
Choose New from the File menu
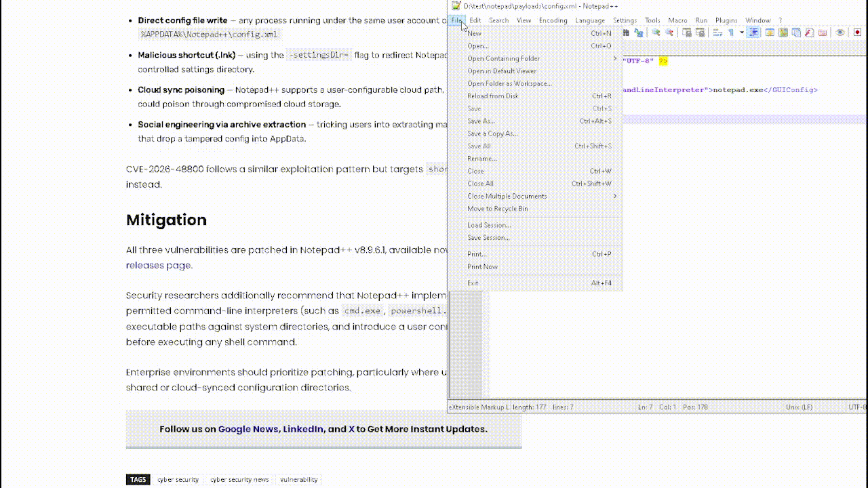pos(535,33)
